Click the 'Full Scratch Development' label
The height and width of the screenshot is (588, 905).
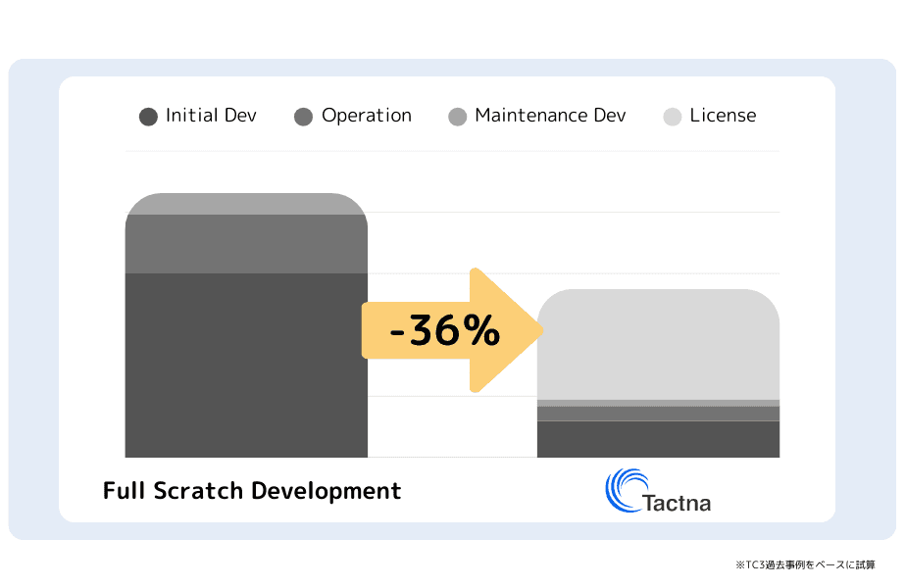pyautogui.click(x=252, y=491)
